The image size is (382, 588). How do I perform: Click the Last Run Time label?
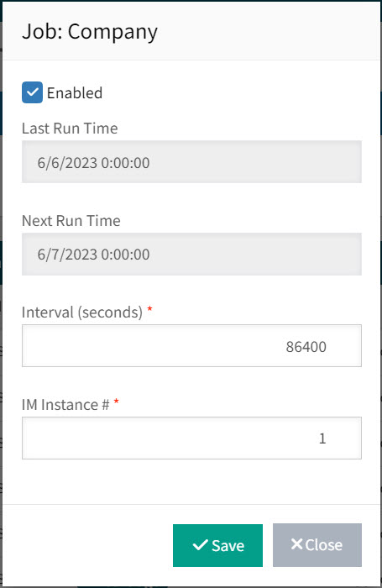point(70,129)
